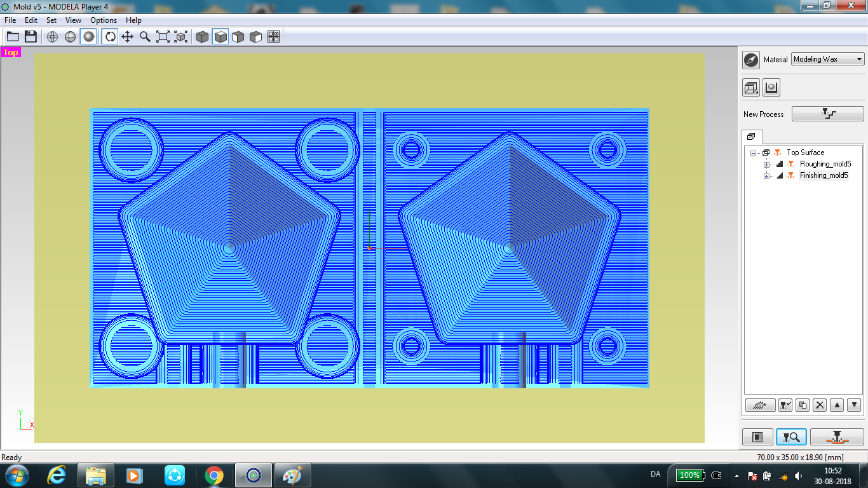Screen dimensions: 868x488
Task: Expand the Roughing_mold5 process node
Action: pos(766,165)
